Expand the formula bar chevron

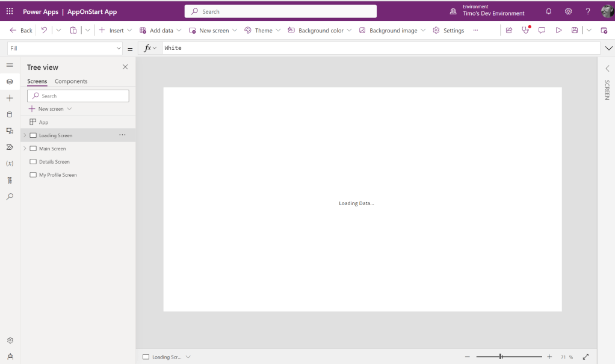pos(608,48)
